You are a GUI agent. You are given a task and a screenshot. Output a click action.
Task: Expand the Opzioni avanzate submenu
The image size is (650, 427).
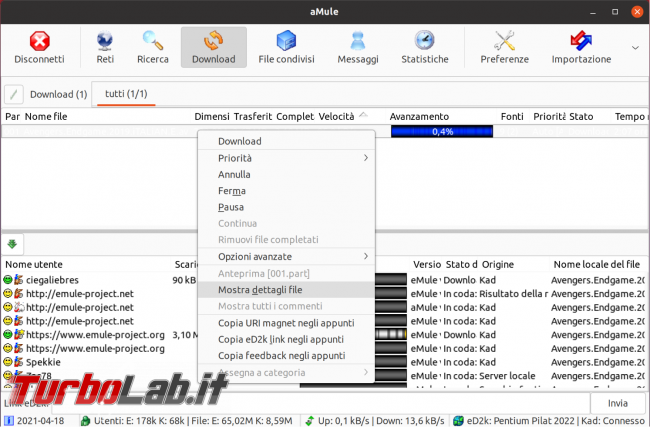coord(286,256)
